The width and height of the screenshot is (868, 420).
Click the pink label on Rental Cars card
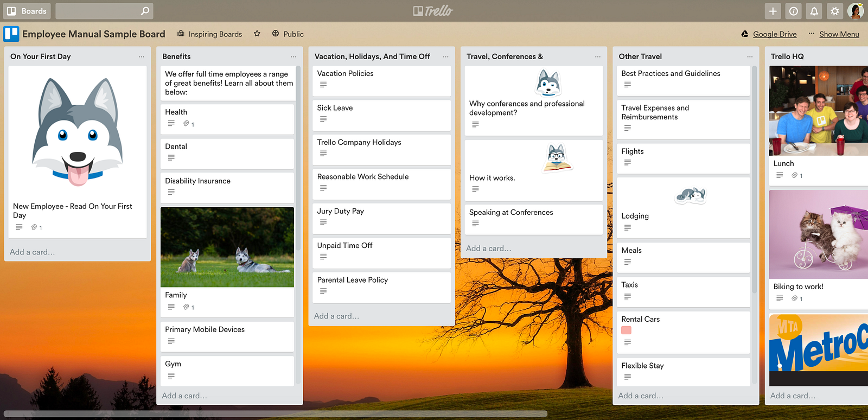627,330
